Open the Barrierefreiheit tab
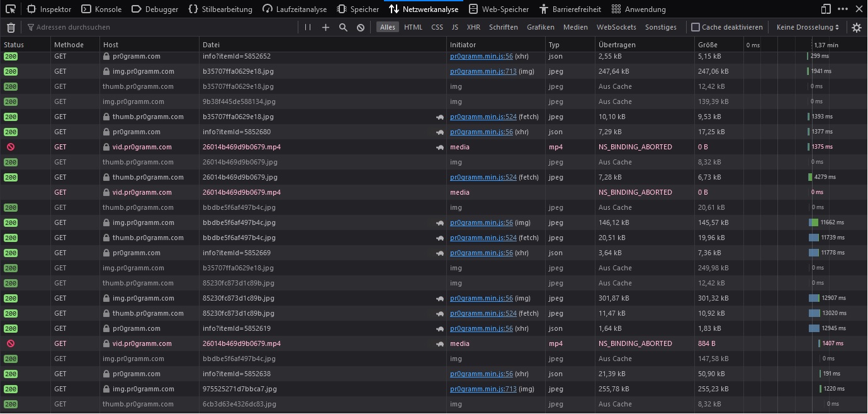The image size is (868, 414). click(570, 9)
